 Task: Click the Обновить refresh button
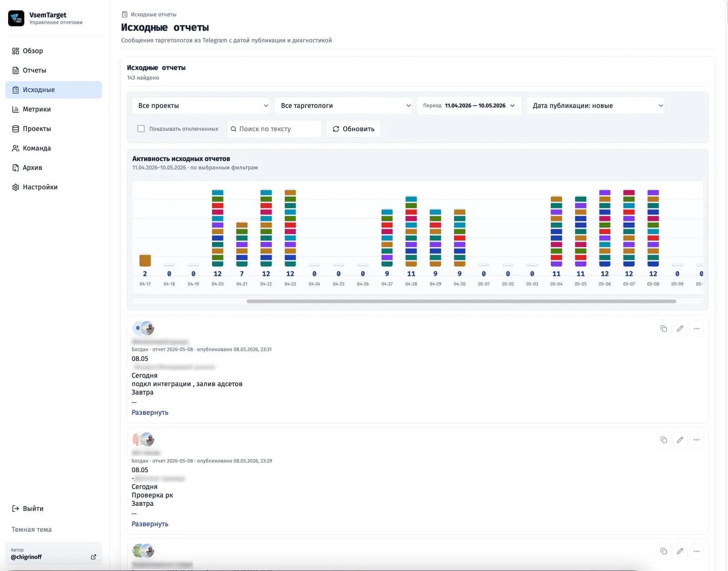(354, 129)
